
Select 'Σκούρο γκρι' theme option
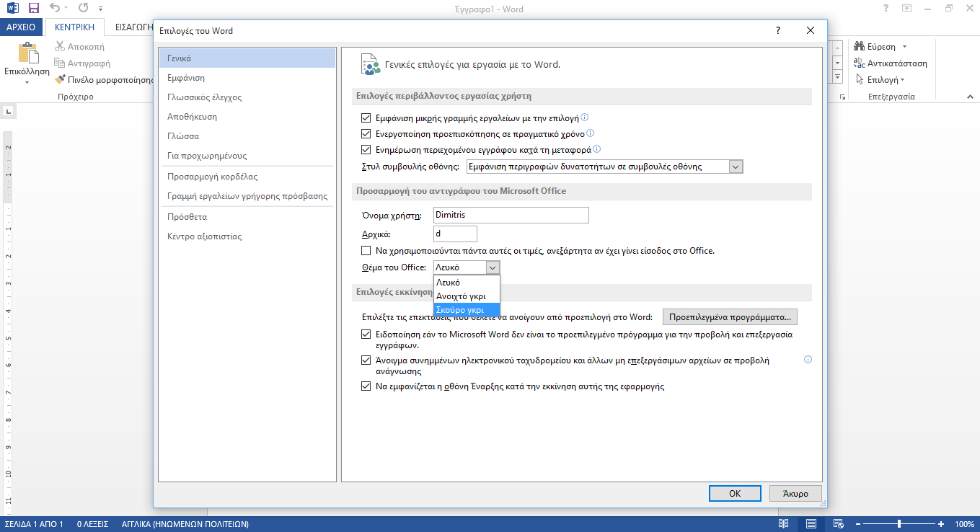click(x=459, y=310)
